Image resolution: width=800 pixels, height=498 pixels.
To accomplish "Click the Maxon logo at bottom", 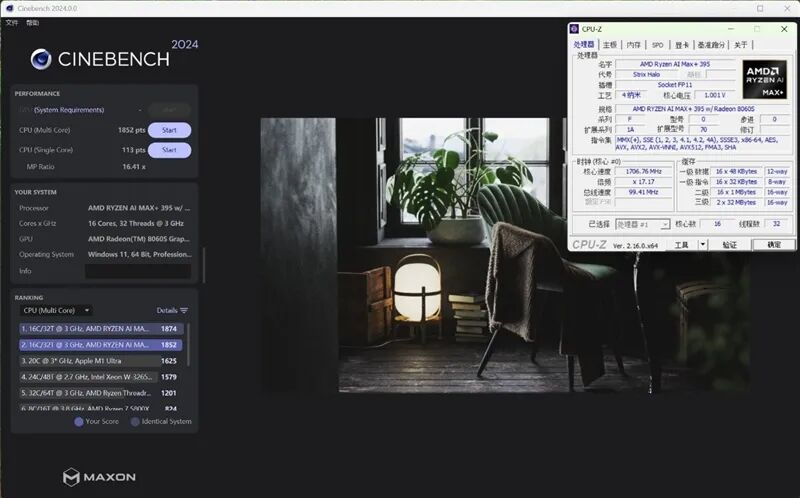I will [x=99, y=477].
